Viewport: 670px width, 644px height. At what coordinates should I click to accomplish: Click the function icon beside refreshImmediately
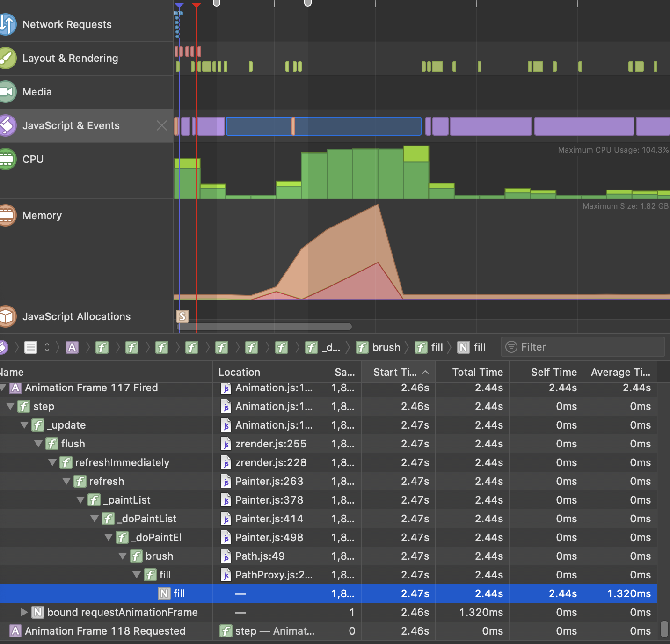pos(66,462)
